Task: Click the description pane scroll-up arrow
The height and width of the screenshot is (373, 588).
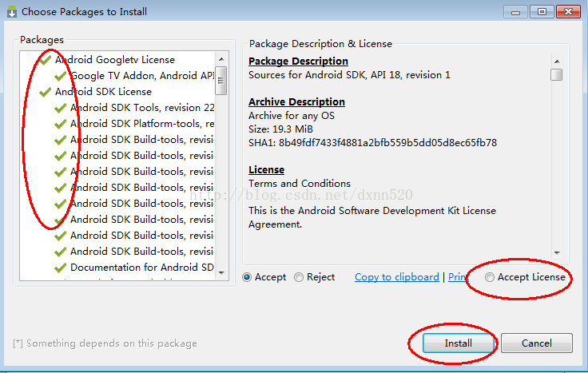Action: pyautogui.click(x=557, y=62)
